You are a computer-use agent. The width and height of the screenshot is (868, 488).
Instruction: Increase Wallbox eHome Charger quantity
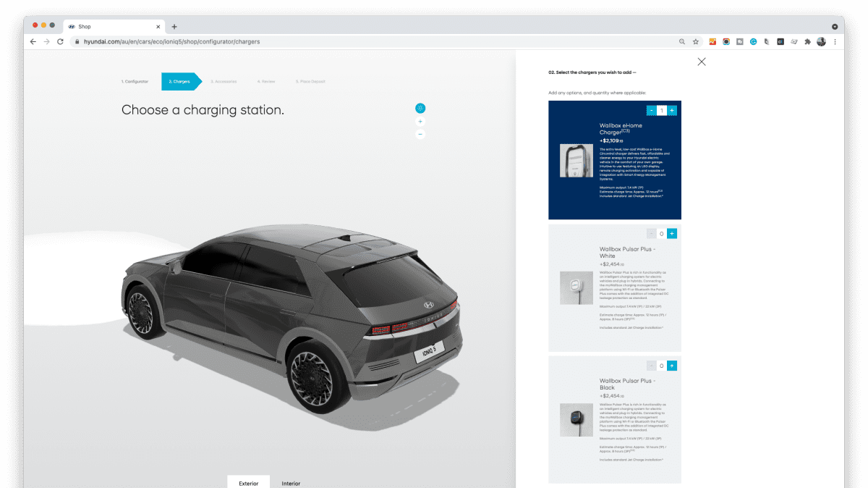coord(672,110)
